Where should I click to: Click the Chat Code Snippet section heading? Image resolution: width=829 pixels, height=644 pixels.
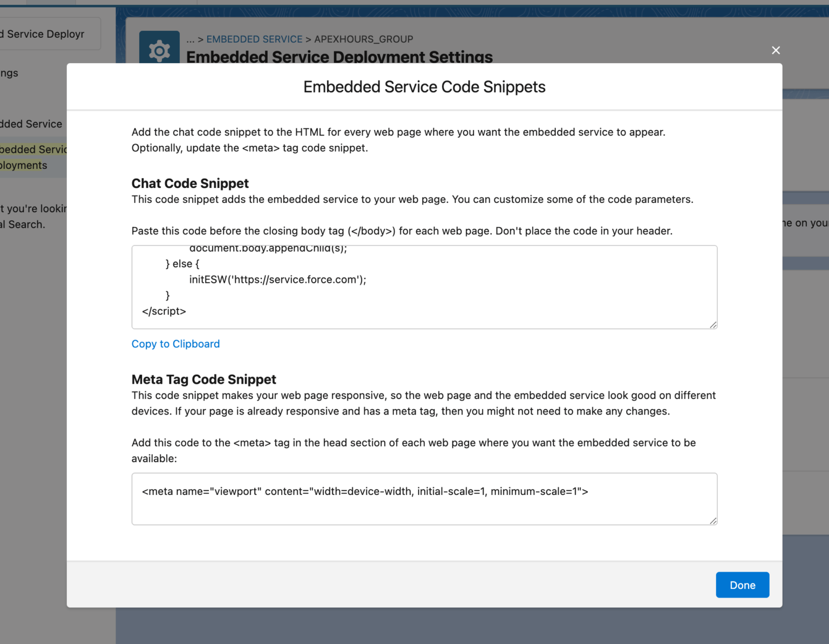[x=190, y=184]
